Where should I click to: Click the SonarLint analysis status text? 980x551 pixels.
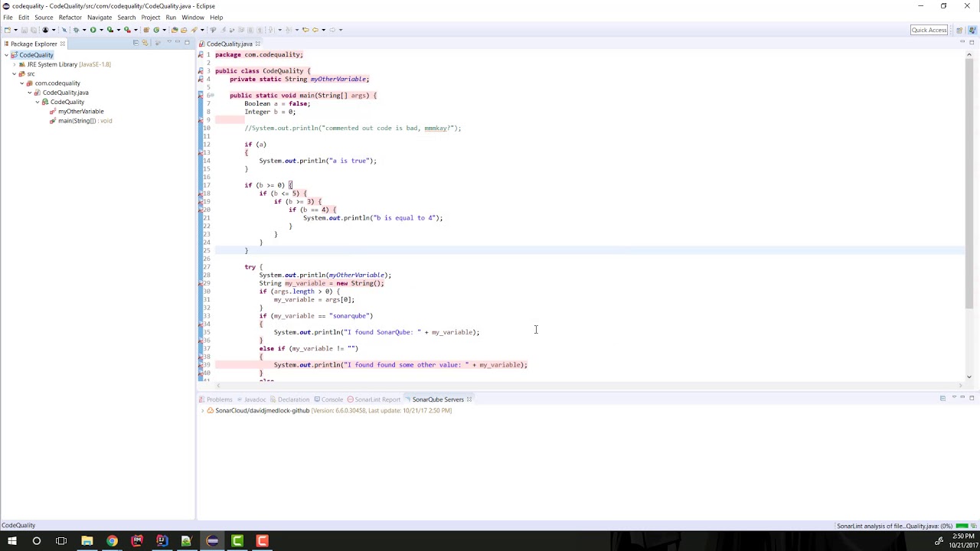[x=894, y=526]
